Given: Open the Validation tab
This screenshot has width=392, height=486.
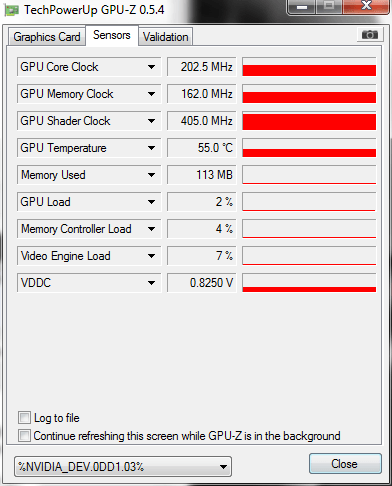Looking at the screenshot, I should [x=166, y=37].
